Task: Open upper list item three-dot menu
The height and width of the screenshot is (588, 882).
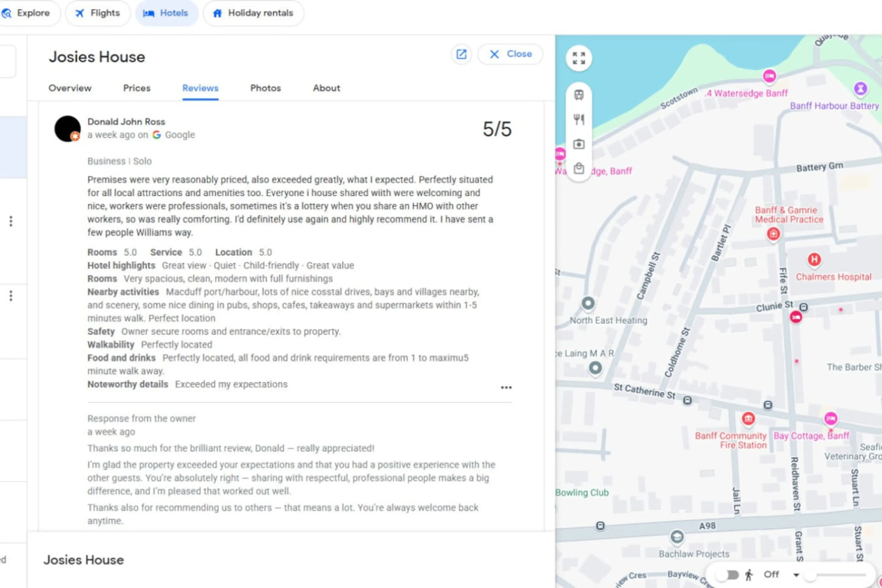Action: [x=11, y=221]
